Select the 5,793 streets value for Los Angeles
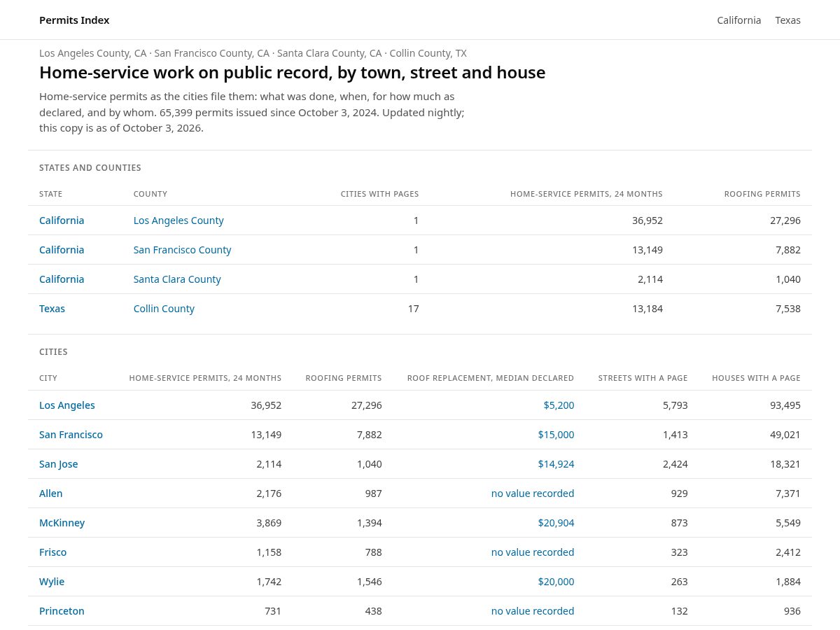This screenshot has height=630, width=840. pos(675,405)
